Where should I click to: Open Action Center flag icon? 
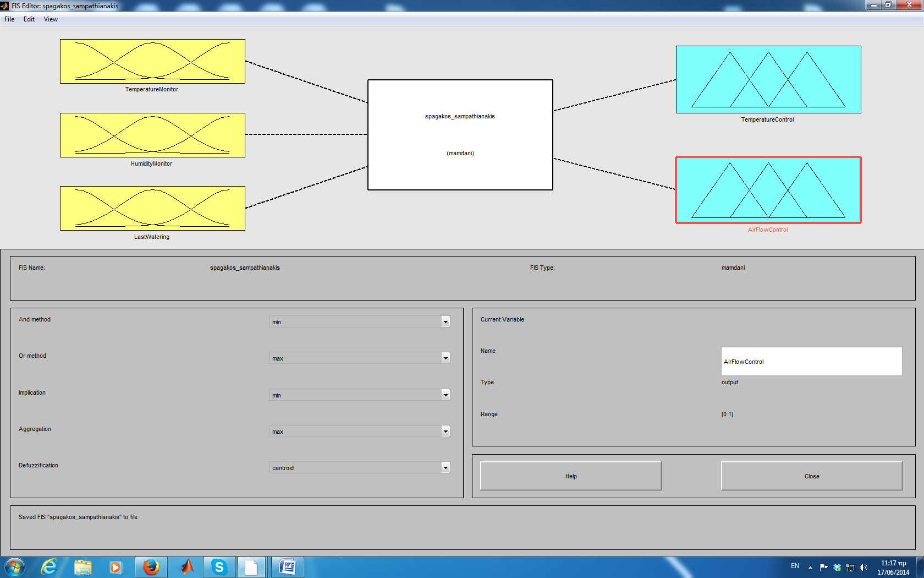click(823, 568)
